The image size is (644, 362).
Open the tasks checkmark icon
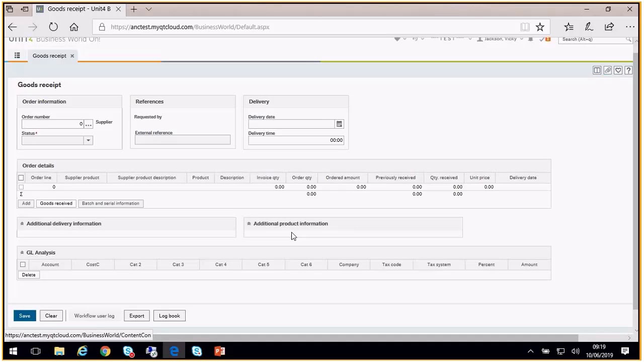click(x=544, y=39)
